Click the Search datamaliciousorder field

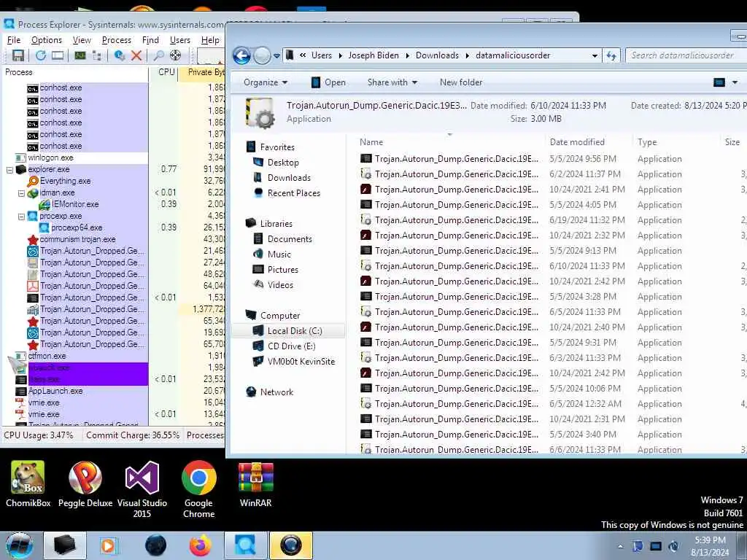[x=685, y=55]
